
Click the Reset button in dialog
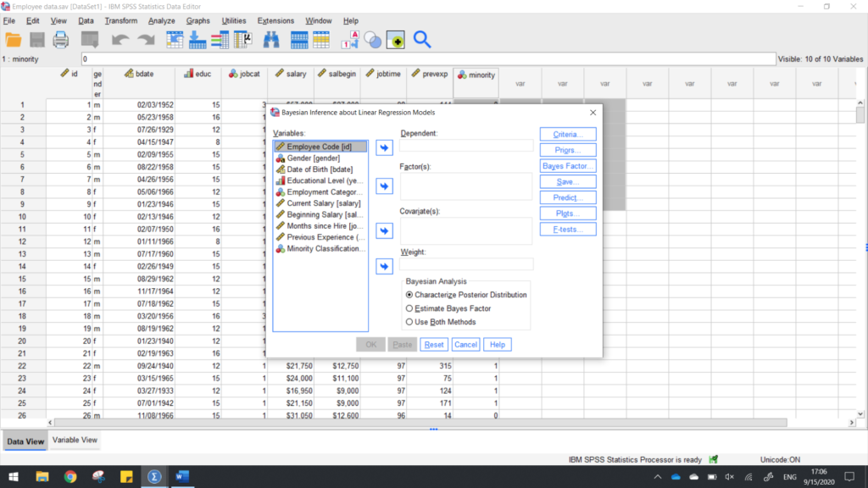(x=433, y=345)
